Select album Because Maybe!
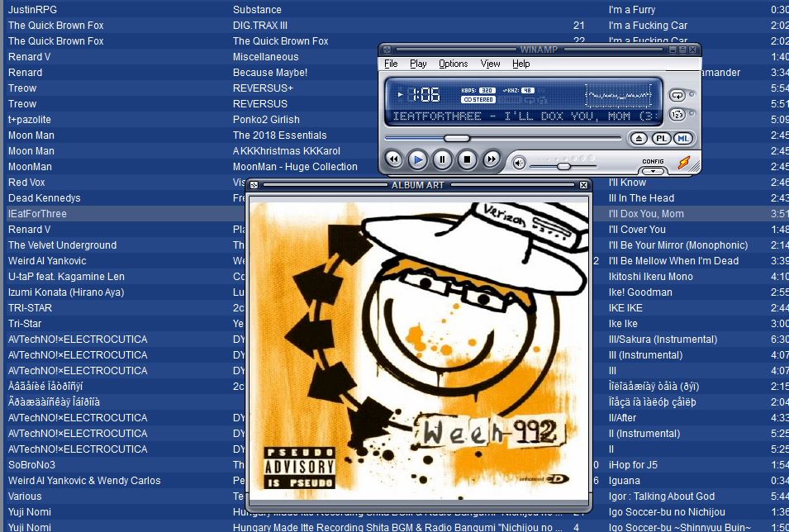This screenshot has width=789, height=532. 270,73
